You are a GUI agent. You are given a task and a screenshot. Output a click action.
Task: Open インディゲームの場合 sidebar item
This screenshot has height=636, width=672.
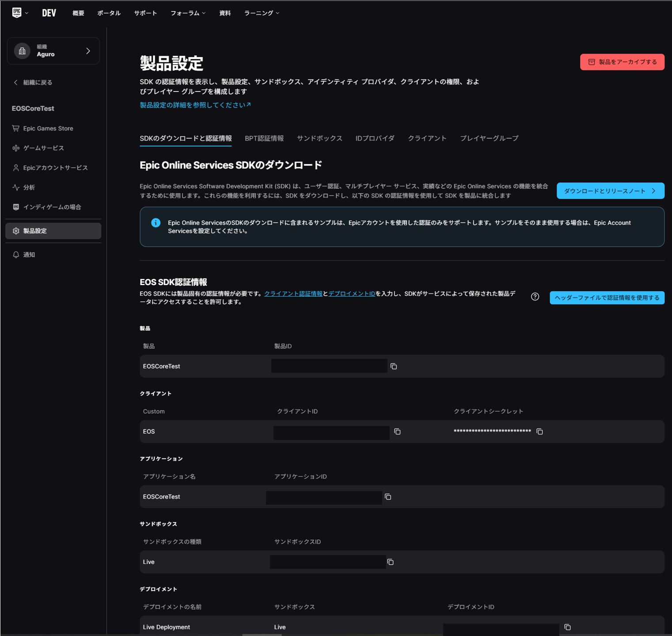[x=53, y=207]
